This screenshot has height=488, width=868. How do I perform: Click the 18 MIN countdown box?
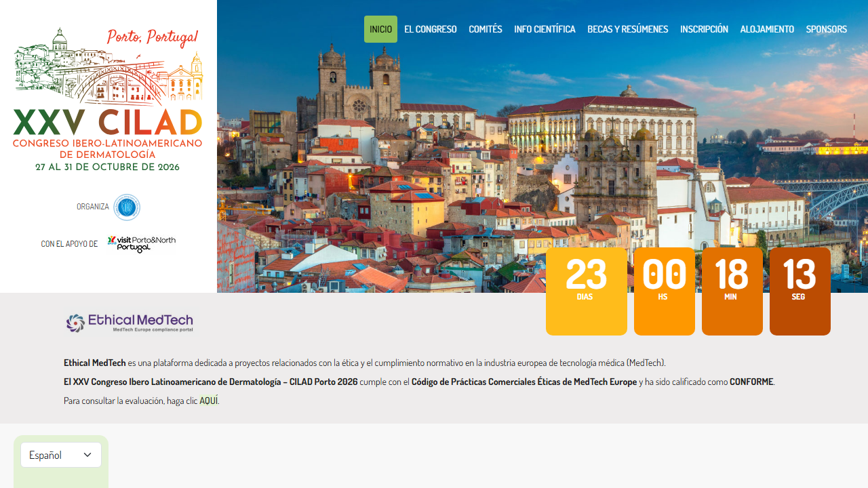tap(732, 291)
